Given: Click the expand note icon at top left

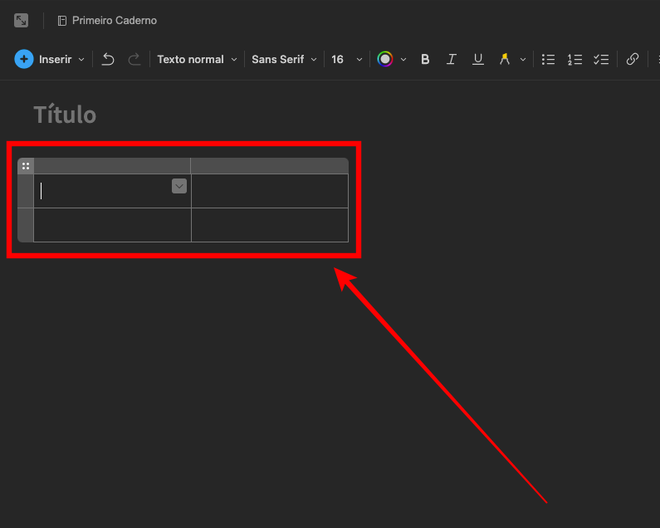Looking at the screenshot, I should (21, 20).
